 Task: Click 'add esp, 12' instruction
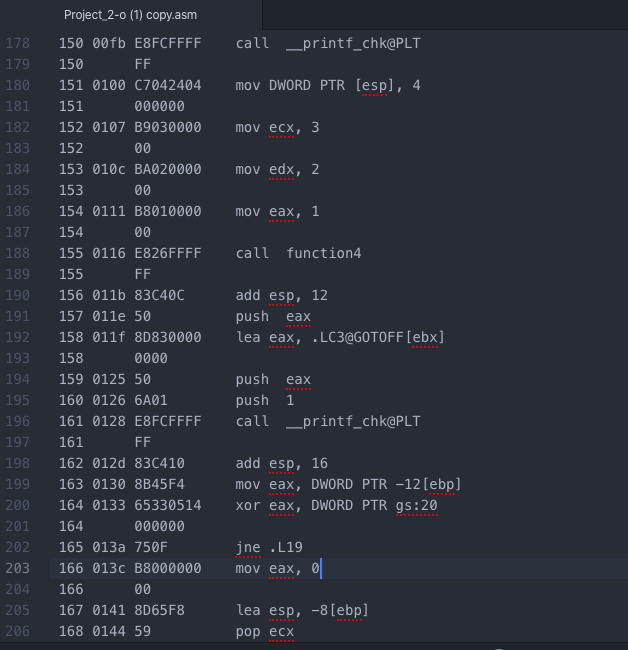tap(281, 295)
